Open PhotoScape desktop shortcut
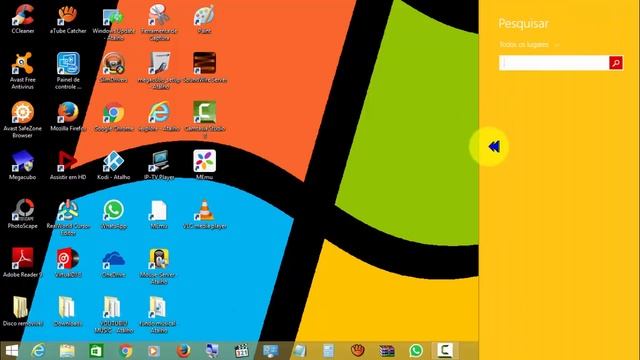This screenshot has height=360, width=640. (22, 213)
